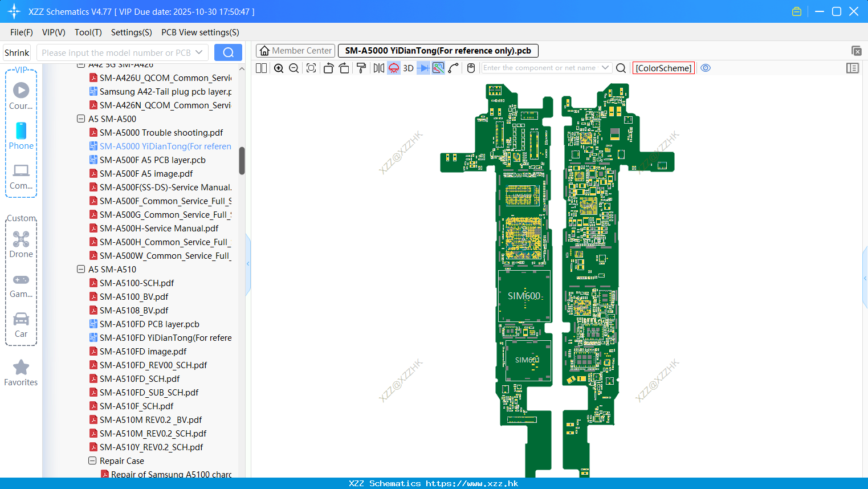Switch to 3D view
This screenshot has height=489, width=868.
(409, 68)
